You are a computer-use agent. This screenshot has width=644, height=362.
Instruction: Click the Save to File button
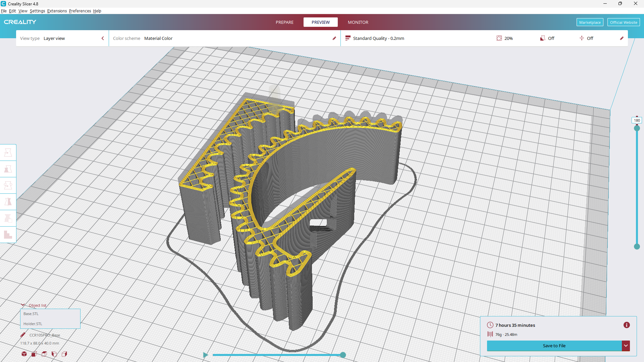coord(554,346)
